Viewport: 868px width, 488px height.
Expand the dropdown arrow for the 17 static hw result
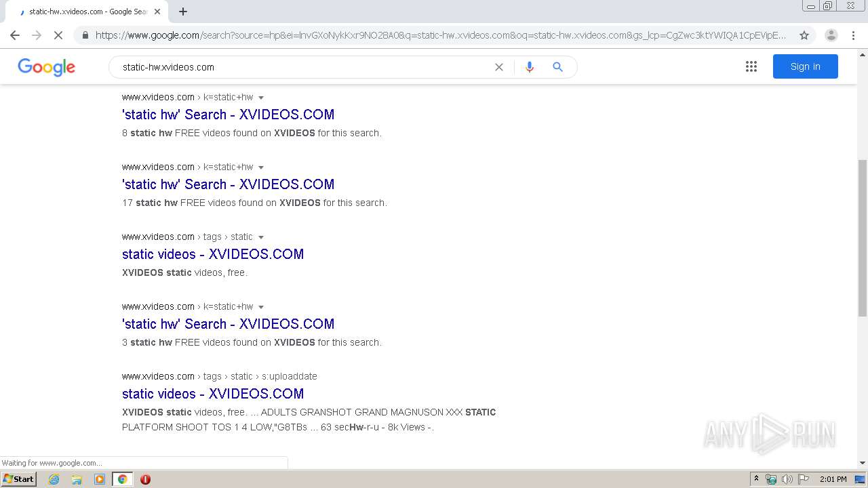click(261, 167)
